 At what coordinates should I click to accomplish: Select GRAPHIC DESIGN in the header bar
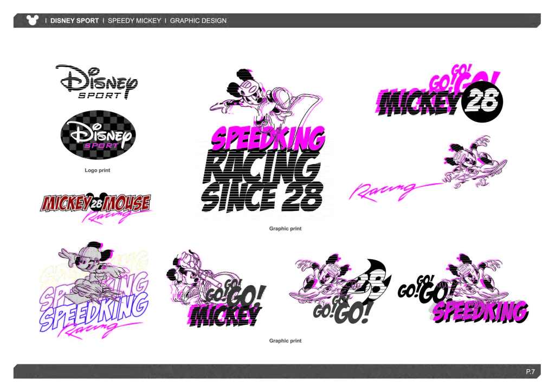[198, 21]
